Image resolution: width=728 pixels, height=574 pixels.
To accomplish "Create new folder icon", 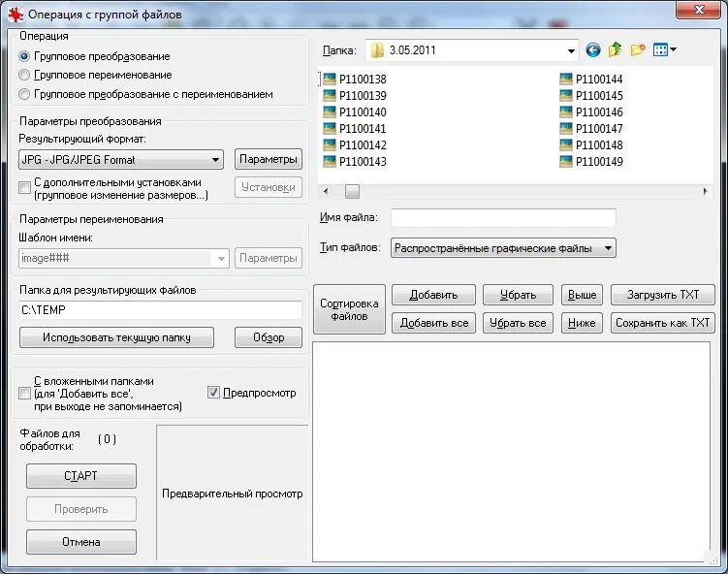I will pyautogui.click(x=638, y=49).
